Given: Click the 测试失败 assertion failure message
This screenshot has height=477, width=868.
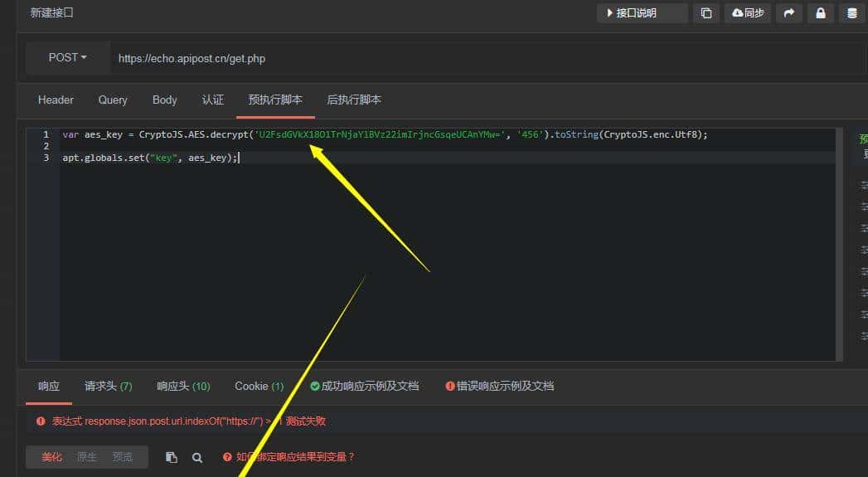Looking at the screenshot, I should pos(305,421).
